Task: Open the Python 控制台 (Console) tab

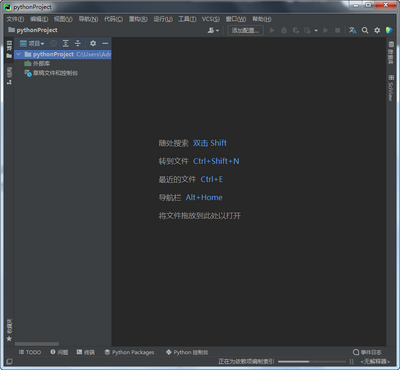Action: [187, 352]
